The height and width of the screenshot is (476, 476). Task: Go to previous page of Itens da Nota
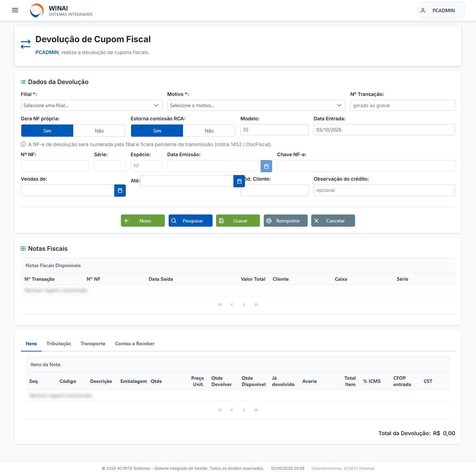[232, 410]
